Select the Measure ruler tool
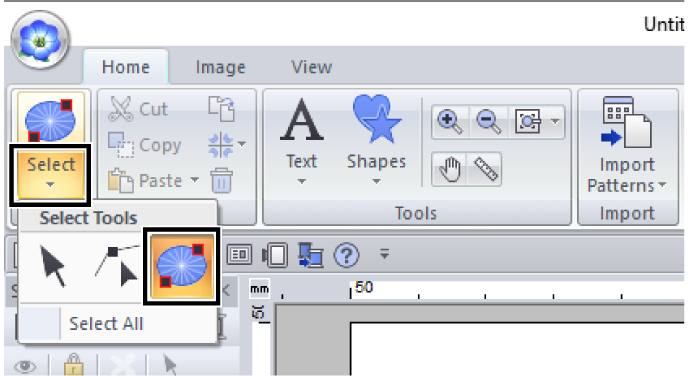Screen dimensions: 688x376 coord(485,169)
